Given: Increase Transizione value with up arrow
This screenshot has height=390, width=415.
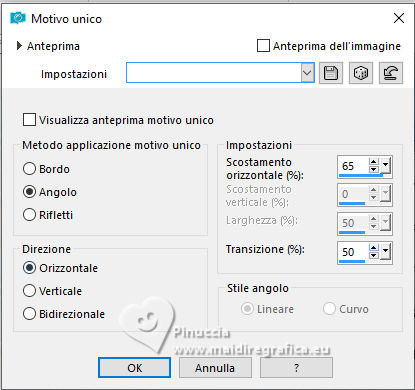Looking at the screenshot, I should (x=374, y=248).
